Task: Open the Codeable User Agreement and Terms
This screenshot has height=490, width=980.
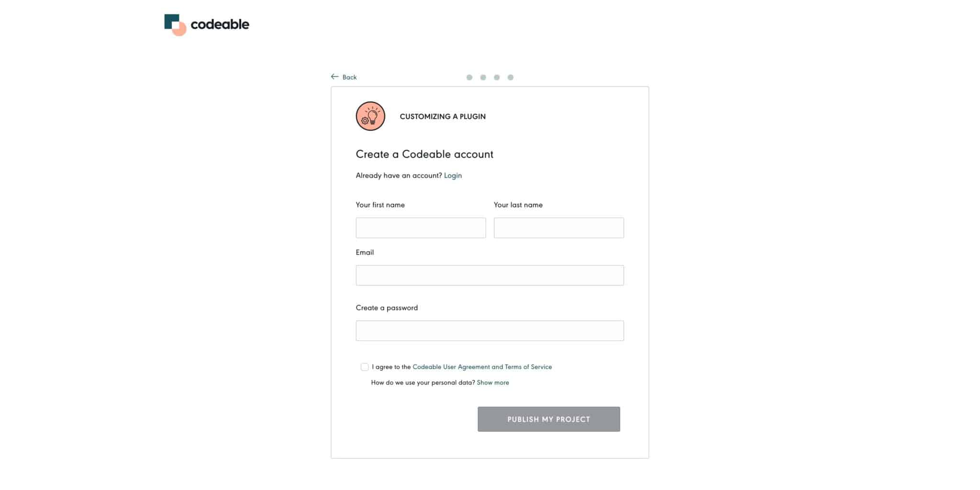Action: coord(482,366)
